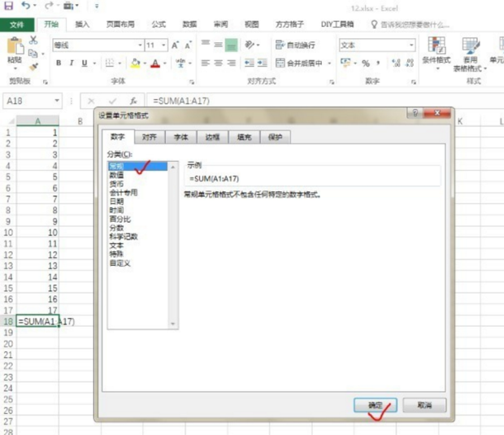This screenshot has width=504, height=435.
Task: Toggle Italic formatting
Action: [x=72, y=63]
